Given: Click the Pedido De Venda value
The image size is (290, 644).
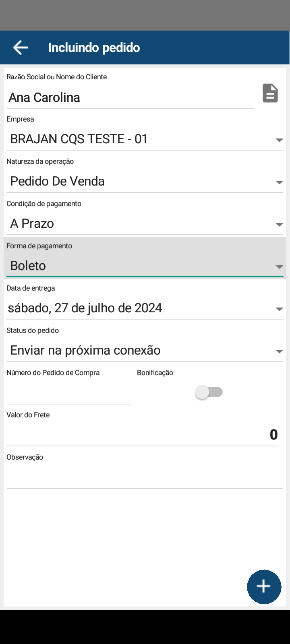Looking at the screenshot, I should click(x=58, y=181).
